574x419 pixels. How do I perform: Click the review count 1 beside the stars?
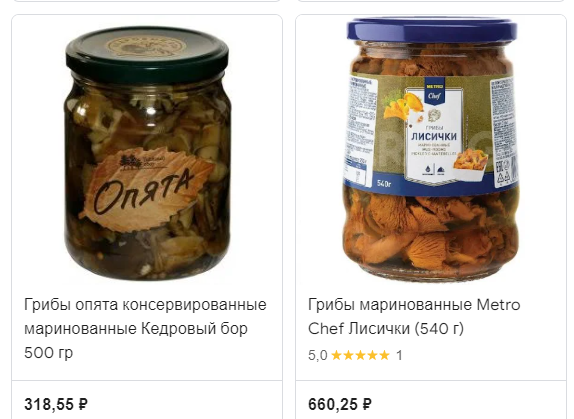(x=399, y=355)
